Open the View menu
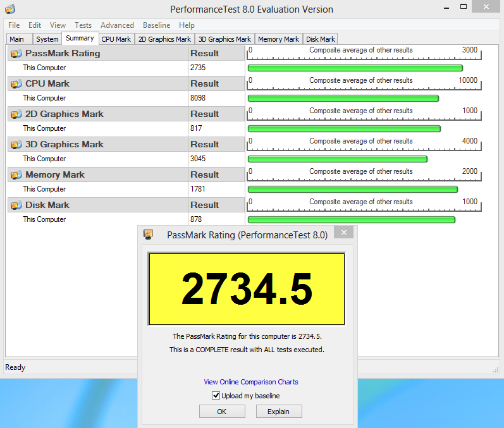The width and height of the screenshot is (504, 428). tap(58, 25)
